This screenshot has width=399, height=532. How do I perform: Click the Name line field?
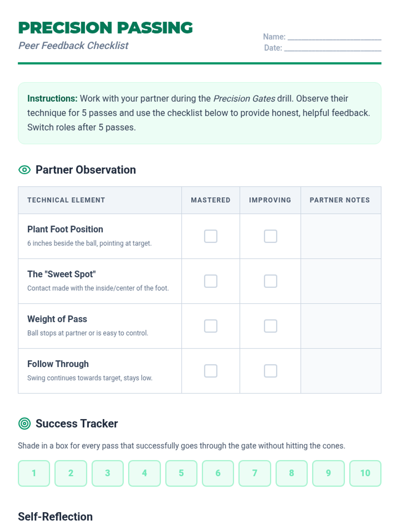click(334, 37)
